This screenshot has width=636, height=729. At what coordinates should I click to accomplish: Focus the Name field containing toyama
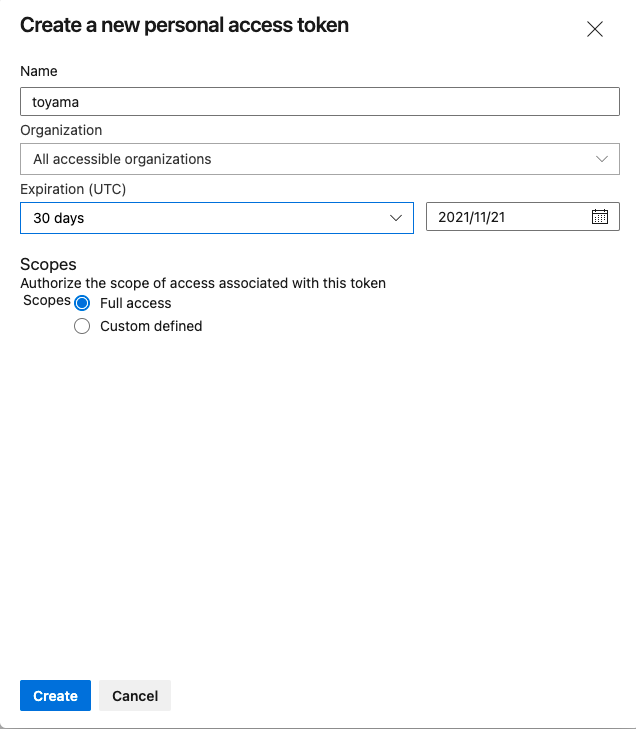click(x=320, y=101)
